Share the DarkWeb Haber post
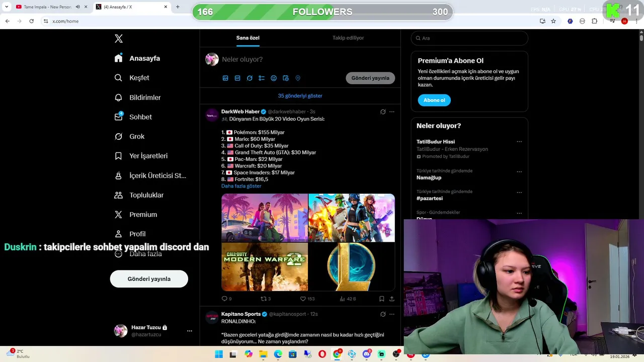This screenshot has width=644, height=362. 392,299
